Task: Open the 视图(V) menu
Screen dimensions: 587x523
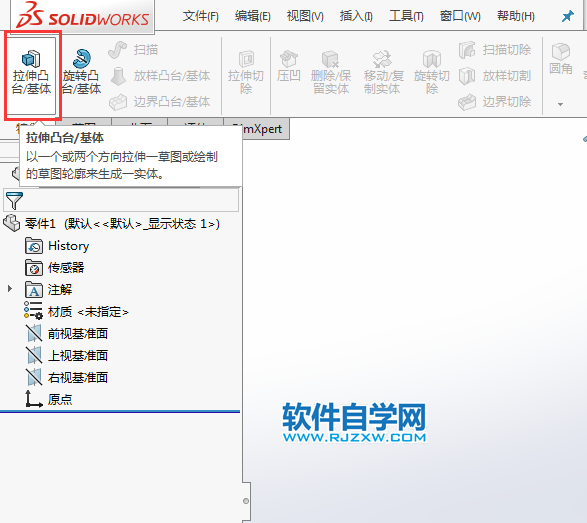Action: (305, 16)
